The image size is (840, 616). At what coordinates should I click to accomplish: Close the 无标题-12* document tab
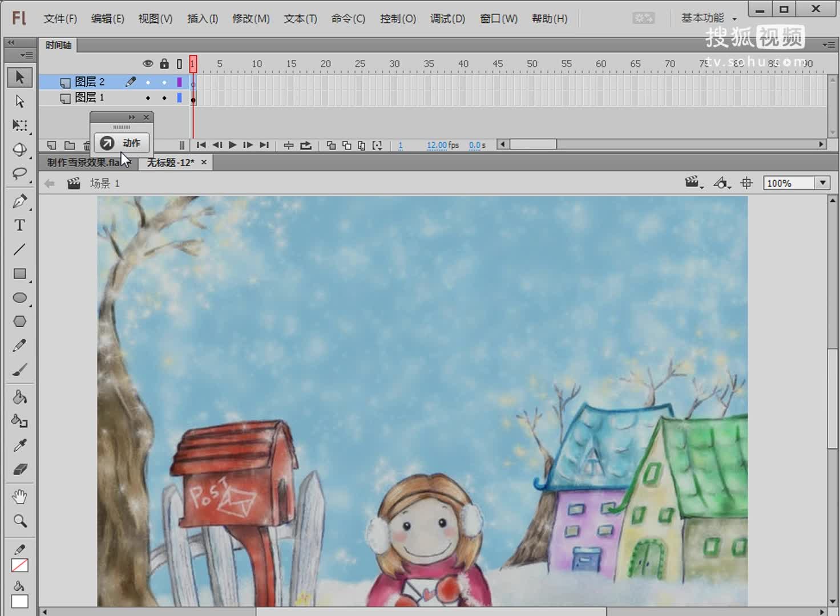pyautogui.click(x=204, y=162)
